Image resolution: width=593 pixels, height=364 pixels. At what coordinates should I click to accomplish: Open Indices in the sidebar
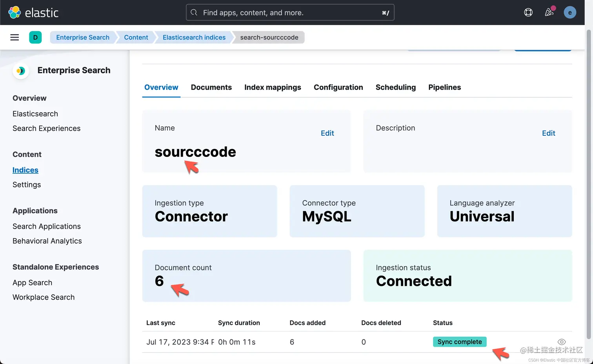pos(25,170)
